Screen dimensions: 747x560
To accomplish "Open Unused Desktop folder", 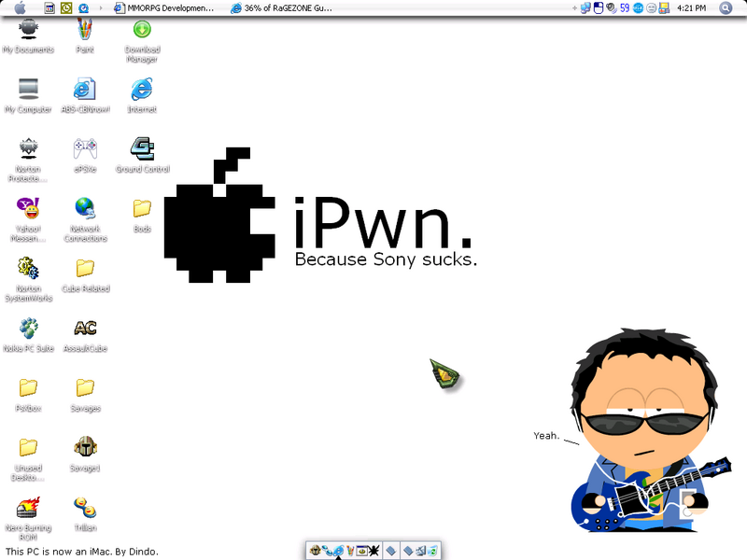I will [x=28, y=458].
